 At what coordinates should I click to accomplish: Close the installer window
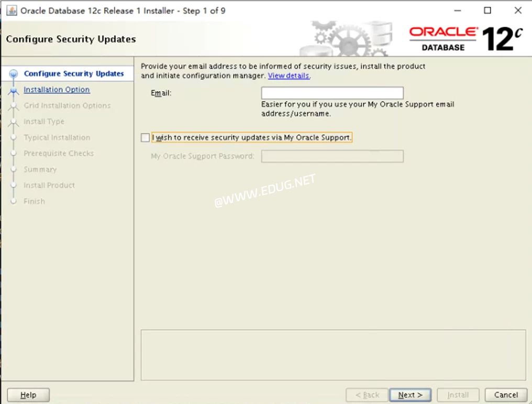[518, 10]
